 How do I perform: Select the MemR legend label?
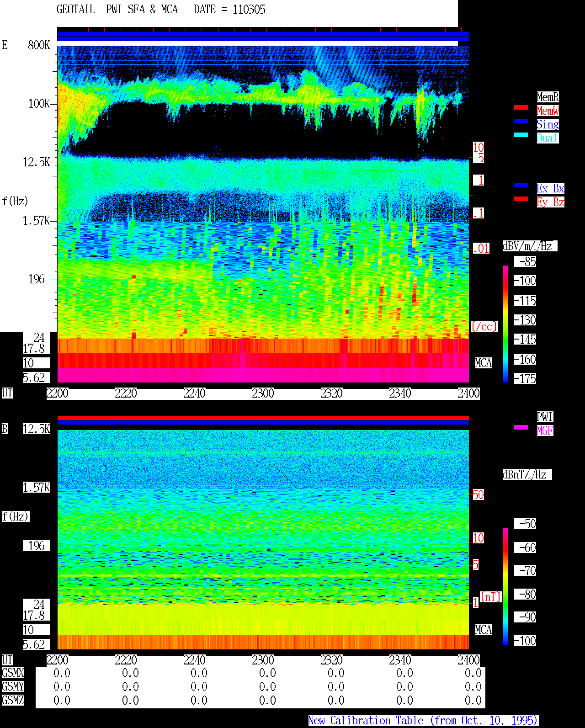click(548, 97)
